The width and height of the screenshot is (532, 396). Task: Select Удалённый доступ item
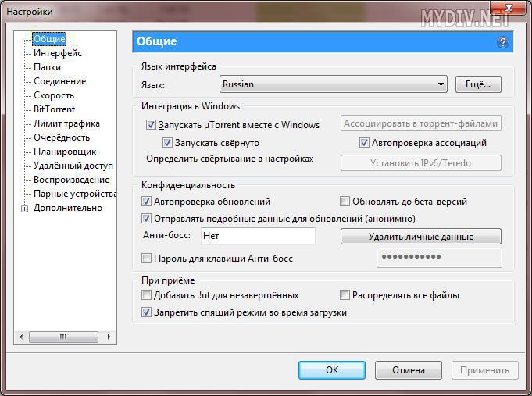coord(73,166)
